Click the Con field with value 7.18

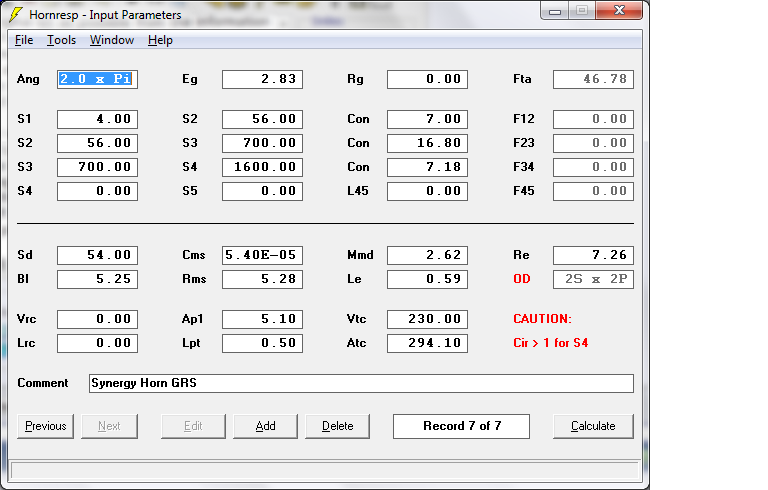click(428, 167)
